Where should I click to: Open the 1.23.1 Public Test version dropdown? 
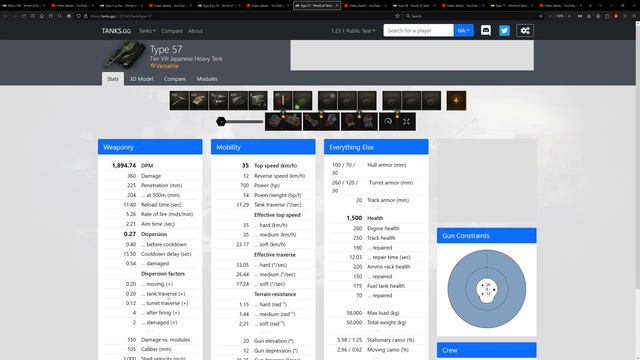pyautogui.click(x=353, y=31)
